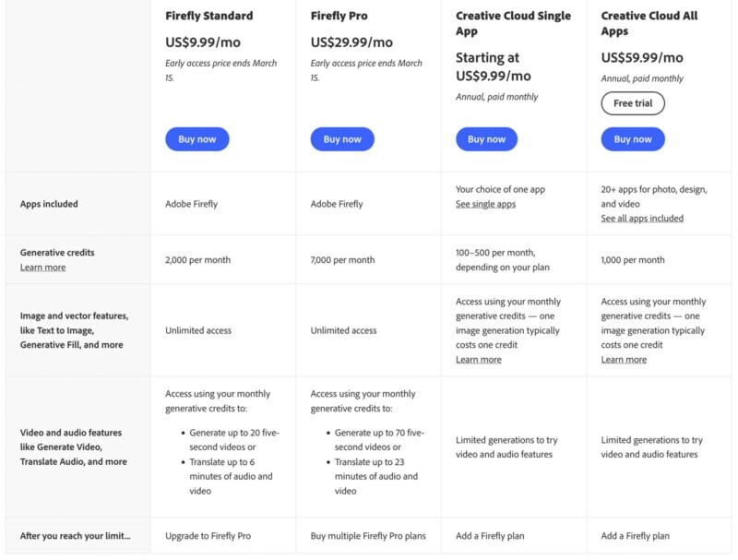Click Buy now under Firefly Standard
Screen dimensions: 738x560
click(197, 139)
